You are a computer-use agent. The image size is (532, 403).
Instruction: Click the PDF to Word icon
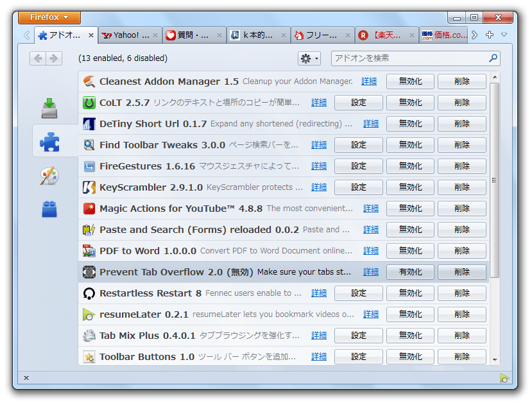click(x=89, y=251)
